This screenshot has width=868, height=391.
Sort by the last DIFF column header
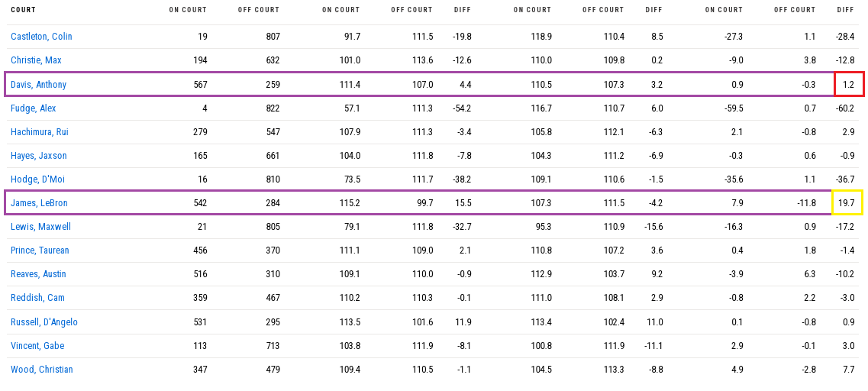[x=847, y=10]
